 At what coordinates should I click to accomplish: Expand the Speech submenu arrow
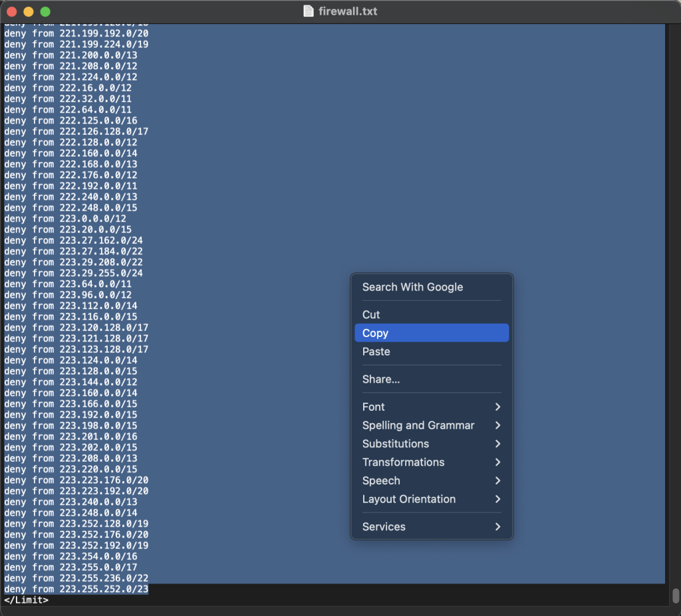[x=497, y=481]
